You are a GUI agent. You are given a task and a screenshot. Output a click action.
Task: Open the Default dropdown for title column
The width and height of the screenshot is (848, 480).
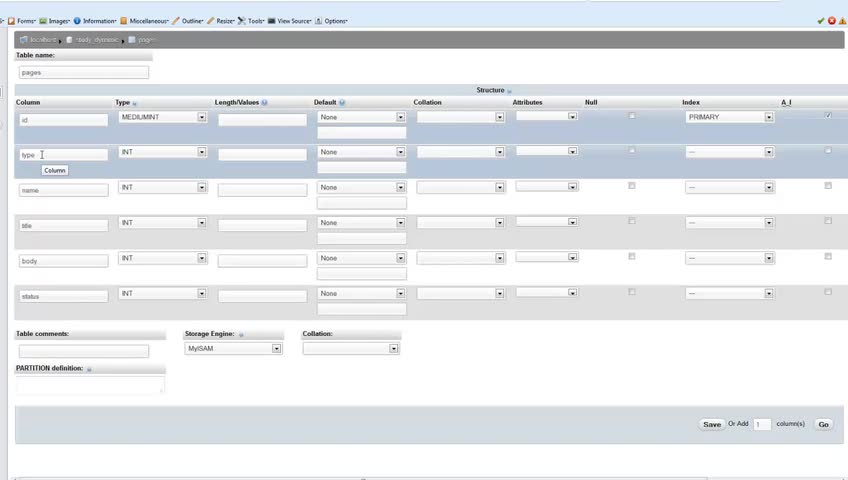tap(361, 222)
